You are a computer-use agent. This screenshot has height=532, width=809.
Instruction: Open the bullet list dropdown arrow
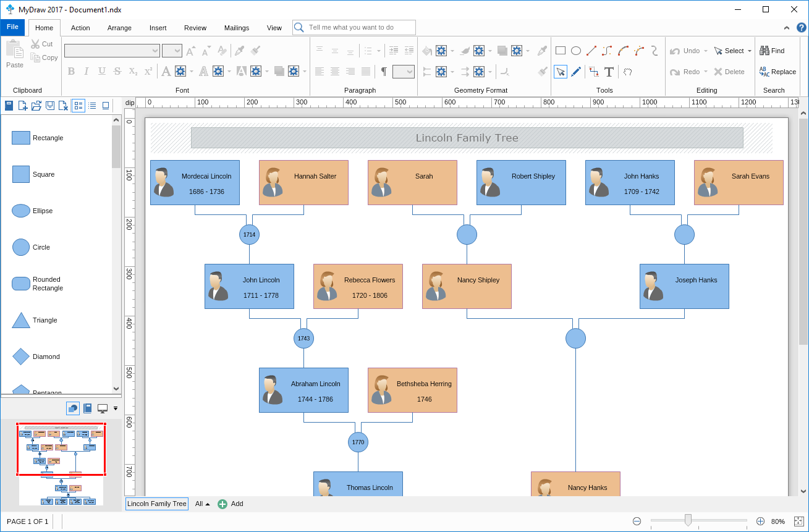coord(378,51)
